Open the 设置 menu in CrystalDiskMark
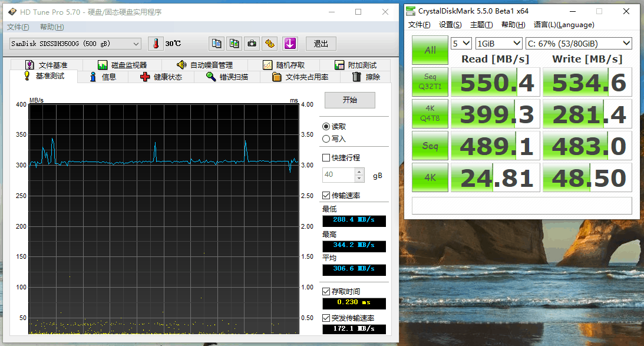 [450, 25]
